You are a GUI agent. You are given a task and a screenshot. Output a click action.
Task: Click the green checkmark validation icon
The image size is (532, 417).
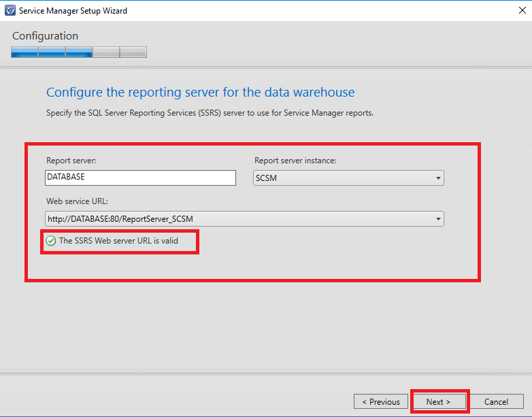pyautogui.click(x=51, y=241)
